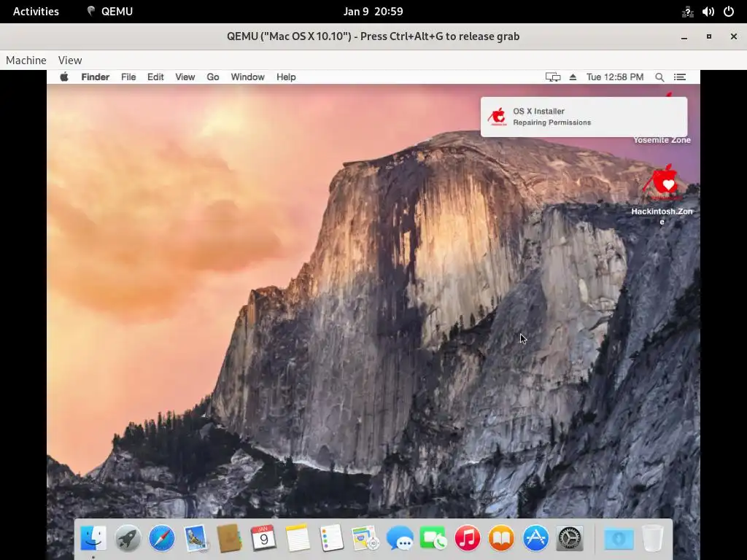Image resolution: width=747 pixels, height=560 pixels.
Task: Open Safari compass icon in Dock
Action: pyautogui.click(x=162, y=539)
